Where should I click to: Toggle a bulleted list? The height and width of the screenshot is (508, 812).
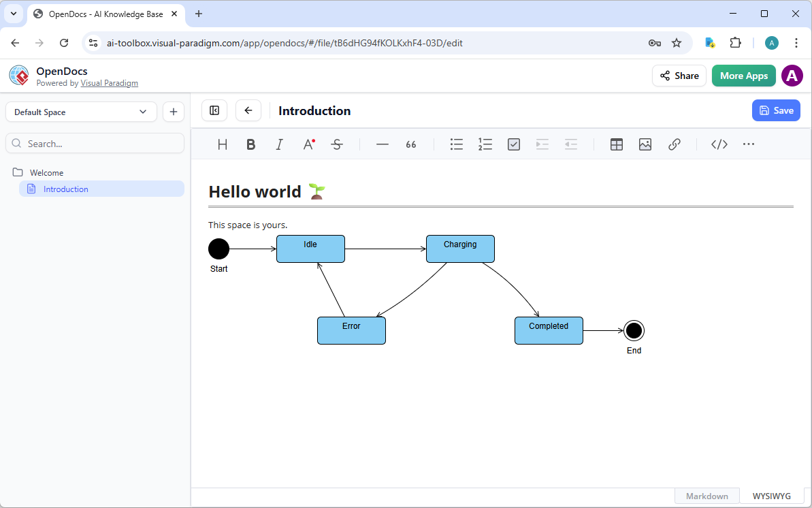pos(456,144)
